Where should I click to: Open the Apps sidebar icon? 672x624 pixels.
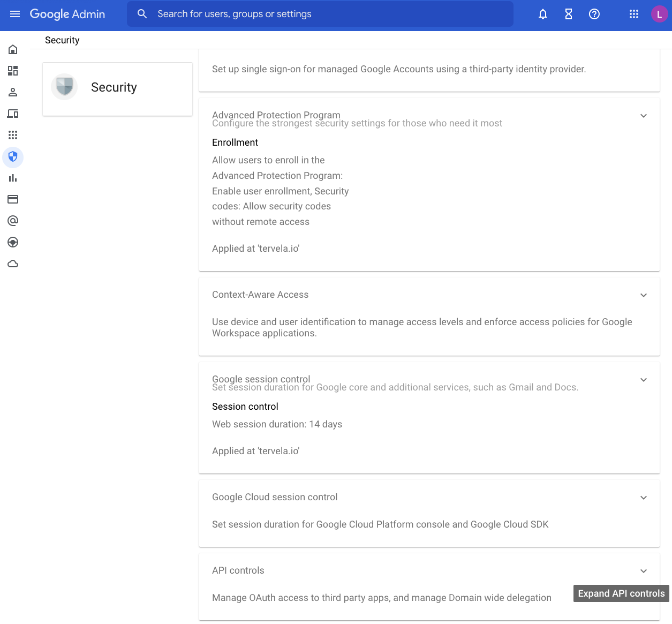(x=13, y=135)
